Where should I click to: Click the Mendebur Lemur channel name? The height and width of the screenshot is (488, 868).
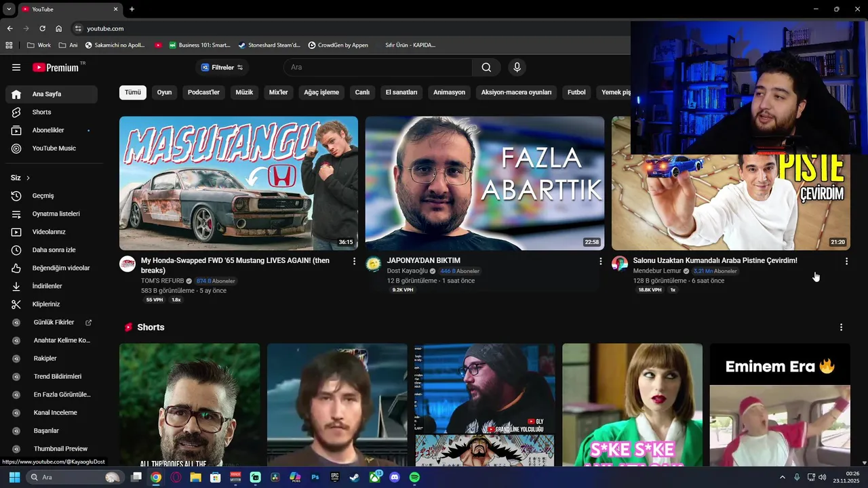[x=657, y=271]
